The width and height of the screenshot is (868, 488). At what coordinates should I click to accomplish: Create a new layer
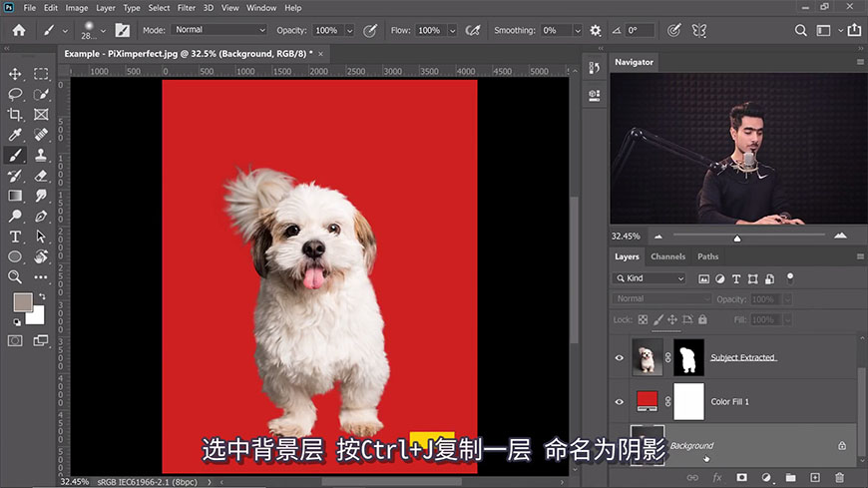click(x=815, y=477)
